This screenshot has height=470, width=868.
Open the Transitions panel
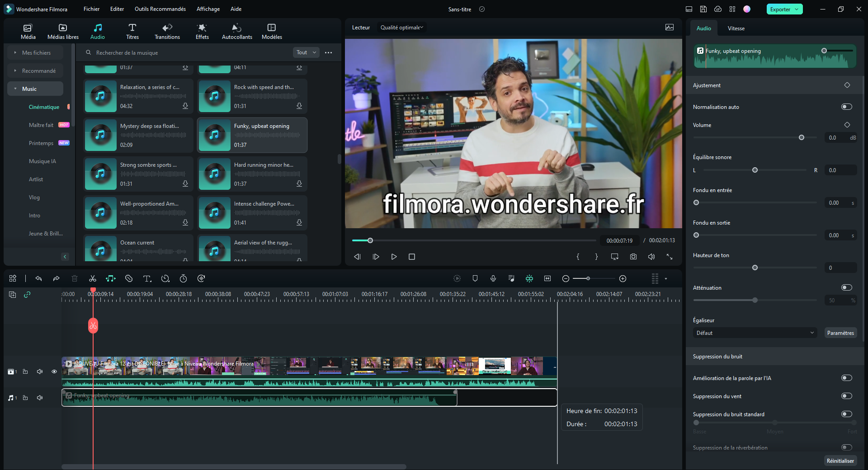point(167,32)
